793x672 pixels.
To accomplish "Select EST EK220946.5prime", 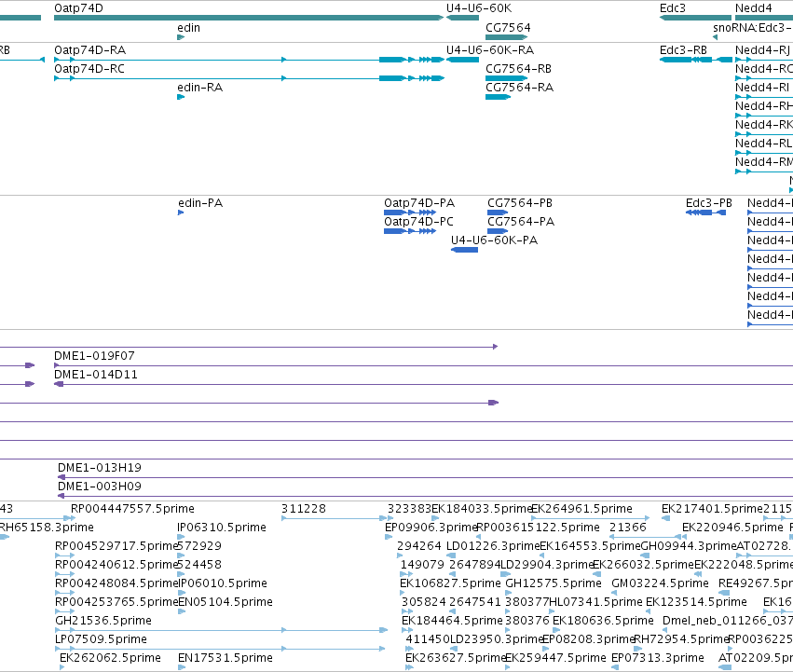I will [732, 528].
